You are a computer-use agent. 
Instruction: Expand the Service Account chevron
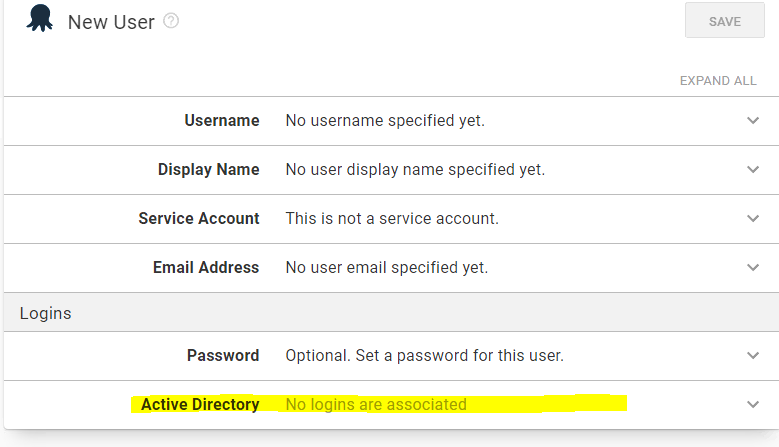click(x=753, y=219)
